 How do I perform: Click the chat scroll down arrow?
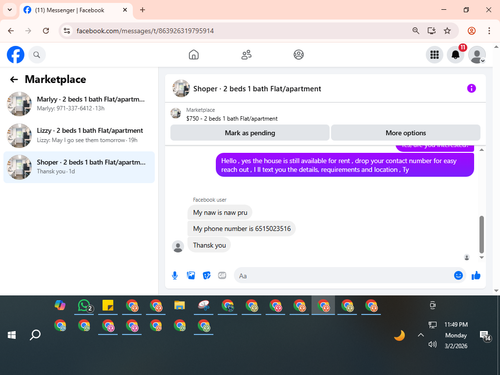click(x=481, y=257)
